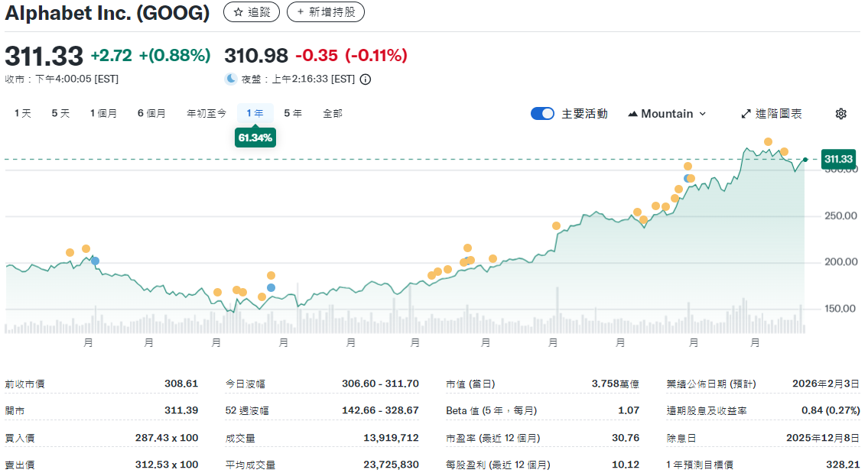Click the star icon in the 追蹤 button
The image size is (868, 473).
click(238, 11)
